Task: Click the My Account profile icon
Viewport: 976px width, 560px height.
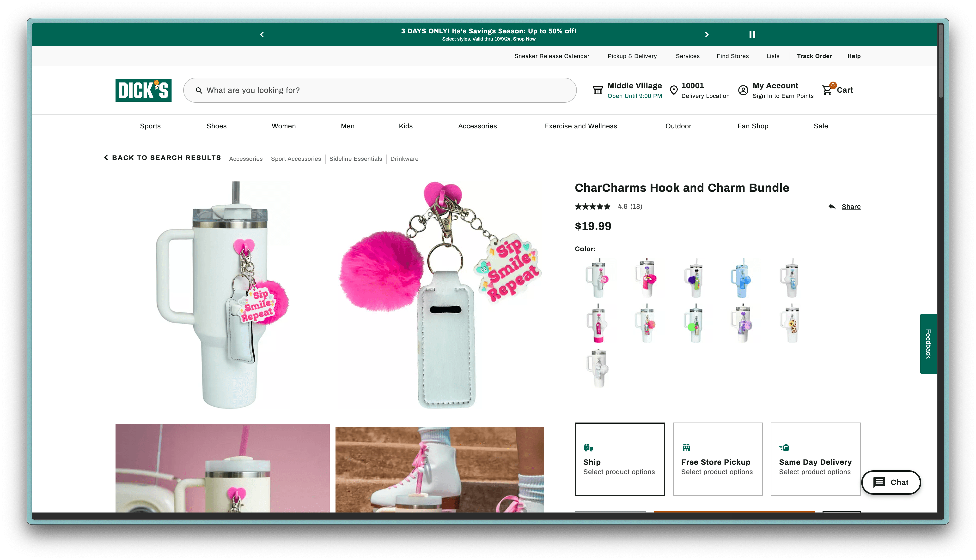Action: tap(743, 90)
